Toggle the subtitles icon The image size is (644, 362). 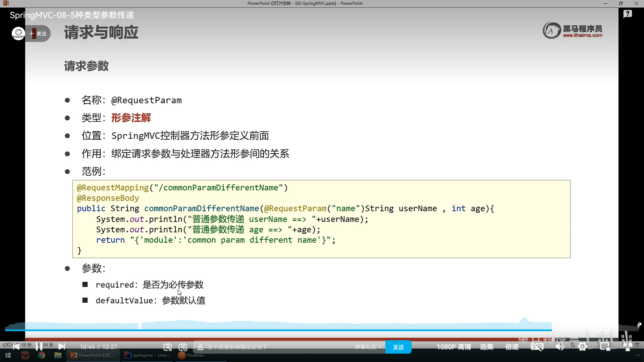click(537, 347)
